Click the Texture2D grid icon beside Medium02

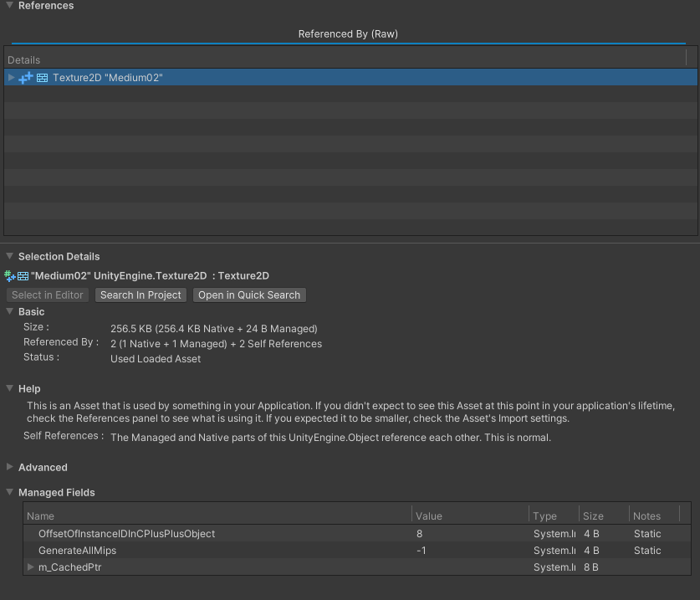pyautogui.click(x=43, y=77)
